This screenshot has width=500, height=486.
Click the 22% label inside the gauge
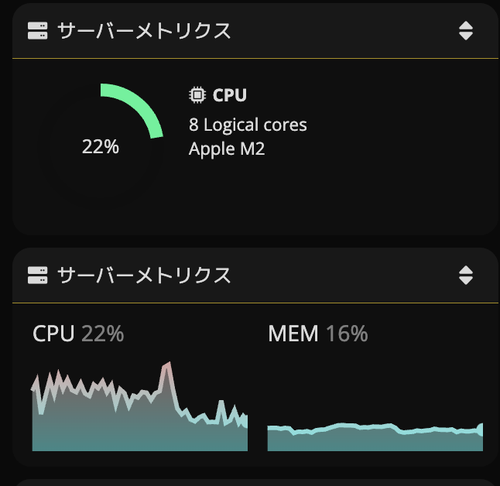click(x=100, y=147)
